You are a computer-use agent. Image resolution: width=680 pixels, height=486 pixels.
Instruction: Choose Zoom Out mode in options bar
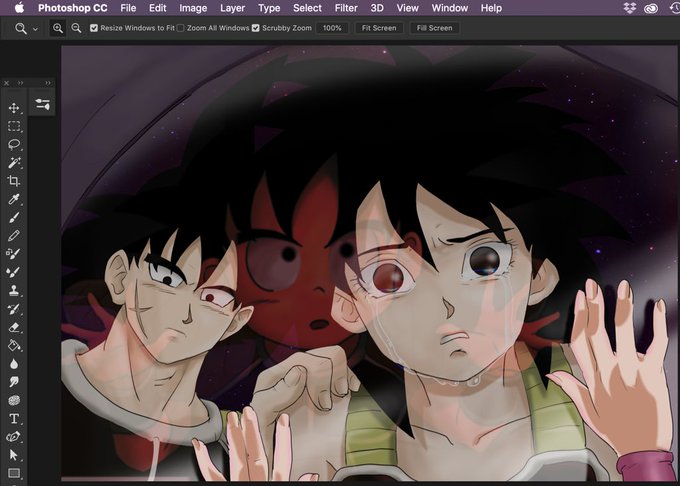point(76,28)
